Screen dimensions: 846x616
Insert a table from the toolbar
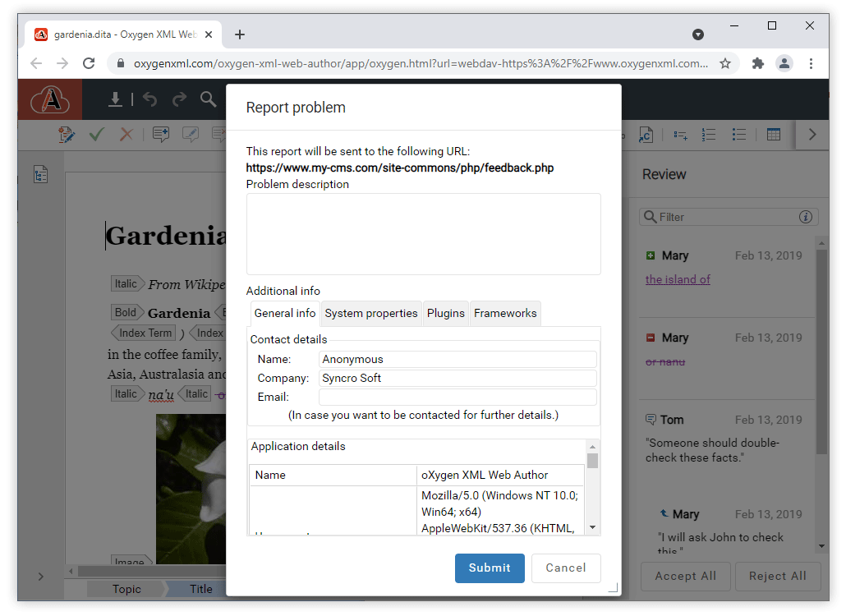(x=774, y=135)
